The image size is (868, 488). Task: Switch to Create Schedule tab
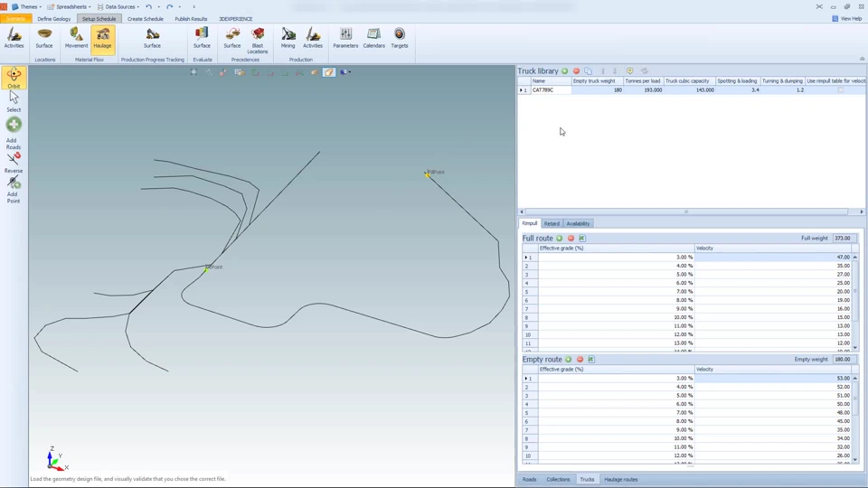[x=145, y=19]
